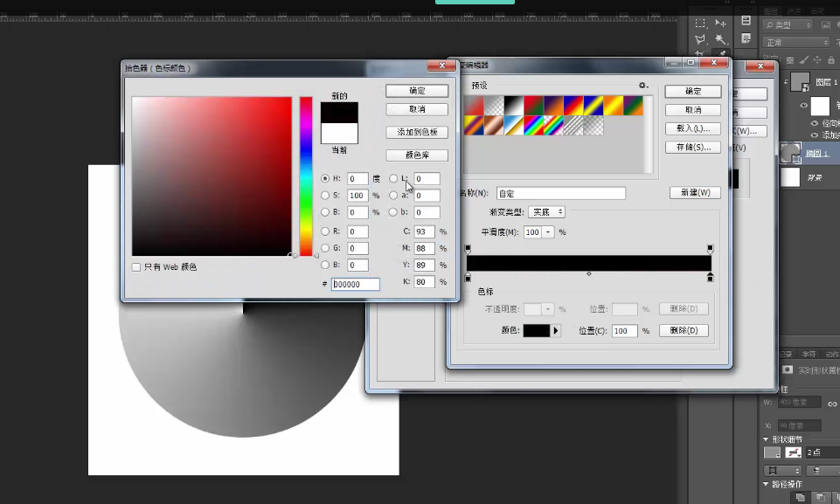
Task: Switch to the 图层 panel tab
Action: tap(771, 11)
